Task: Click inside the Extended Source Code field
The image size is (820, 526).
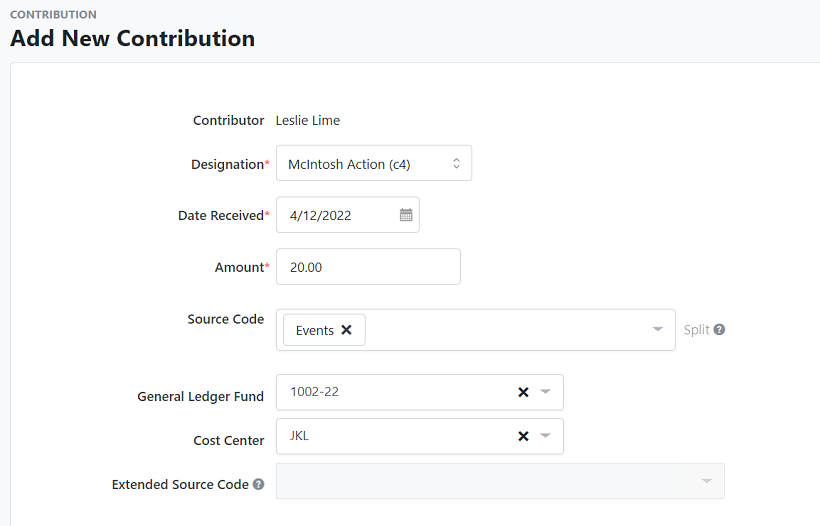Action: (480, 481)
